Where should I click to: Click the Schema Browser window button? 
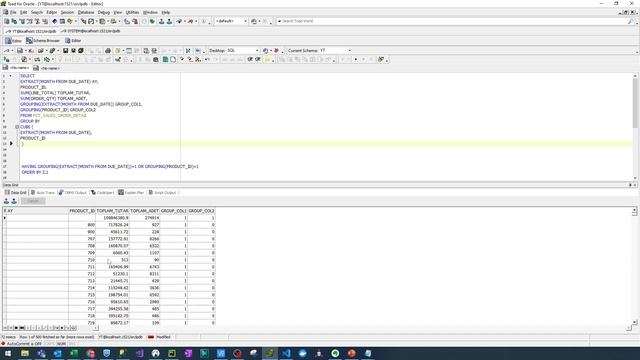[43, 41]
